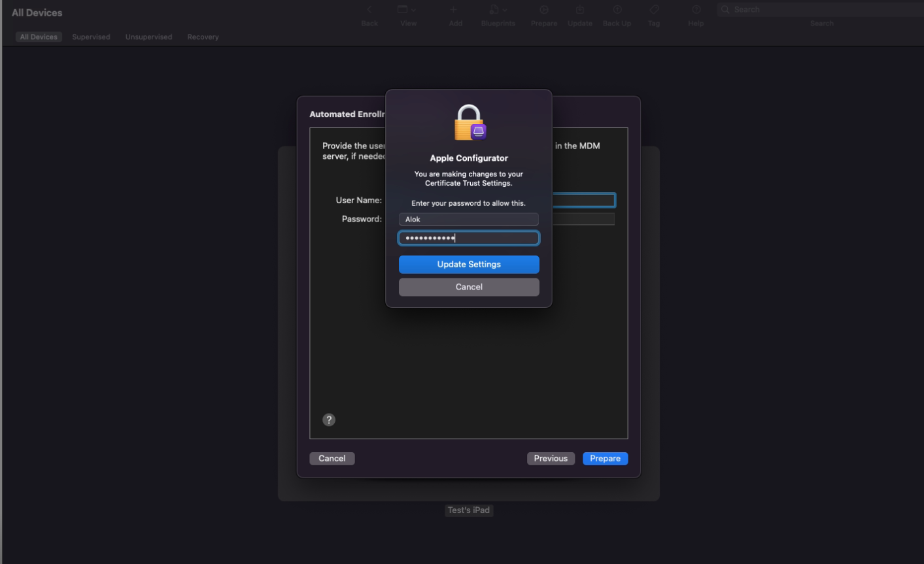
Task: Click 'Enter your password to allow this' text
Action: click(468, 203)
